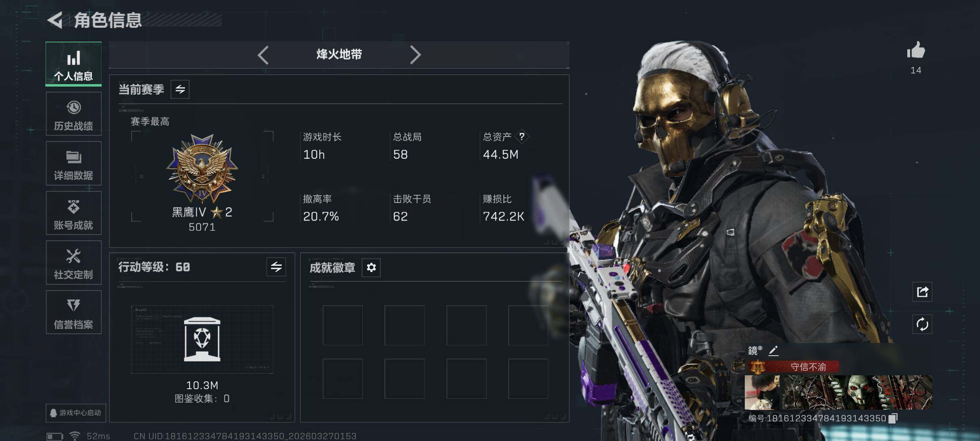Toggle the 当前赛季 season switch
980x441 pixels.
point(180,89)
